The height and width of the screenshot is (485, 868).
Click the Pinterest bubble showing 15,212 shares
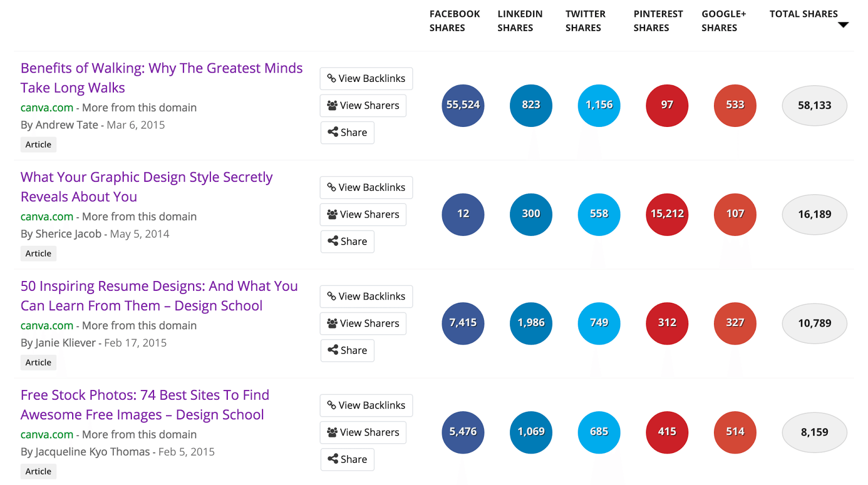pos(667,214)
